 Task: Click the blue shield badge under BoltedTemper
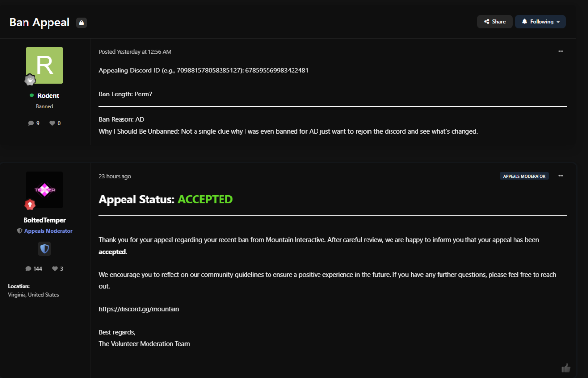45,249
